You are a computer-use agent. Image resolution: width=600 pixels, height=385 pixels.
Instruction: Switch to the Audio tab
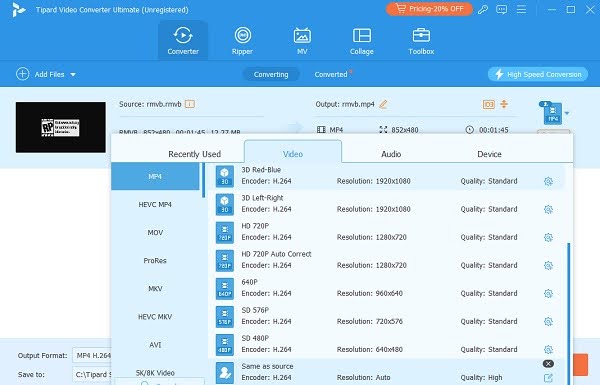click(x=391, y=154)
